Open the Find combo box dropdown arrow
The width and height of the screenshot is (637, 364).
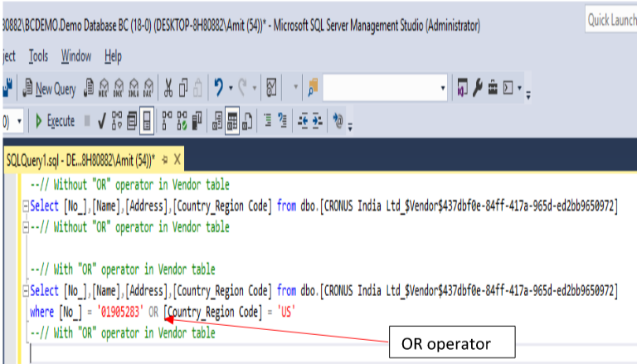[x=443, y=88]
